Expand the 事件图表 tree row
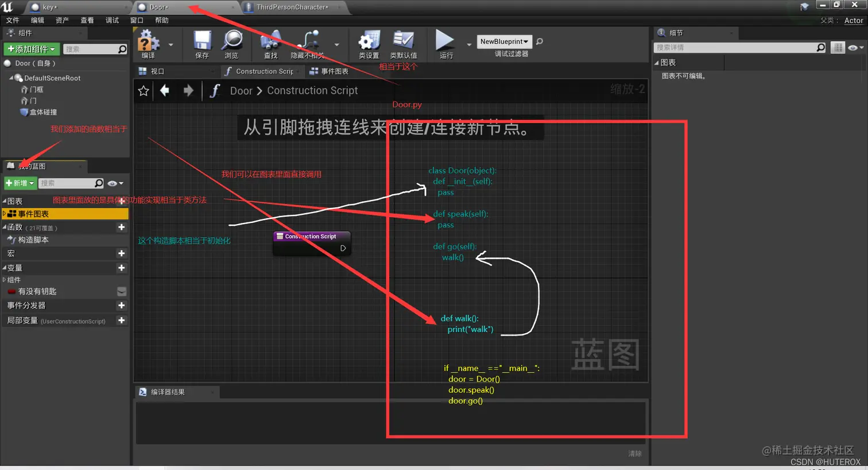Screen dimensions: 868x470 pyautogui.click(x=5, y=214)
